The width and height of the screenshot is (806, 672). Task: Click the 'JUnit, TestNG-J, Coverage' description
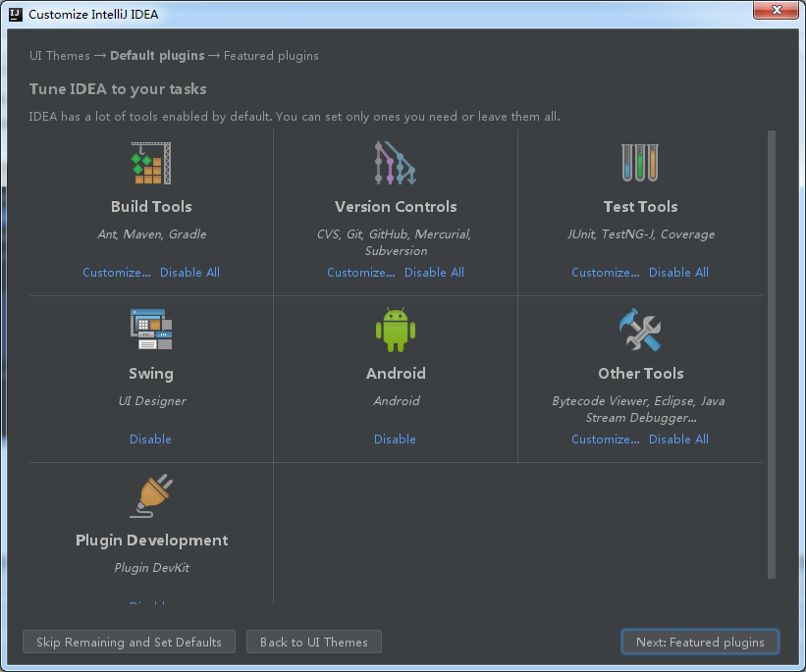pos(640,234)
